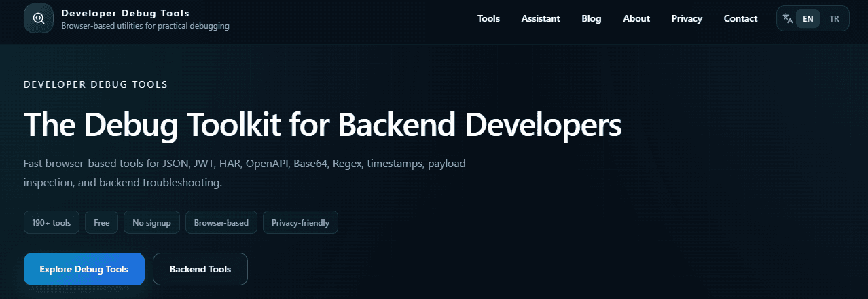Click the description text starting "Fast browser-based tools"
This screenshot has width=868, height=299.
point(245,174)
